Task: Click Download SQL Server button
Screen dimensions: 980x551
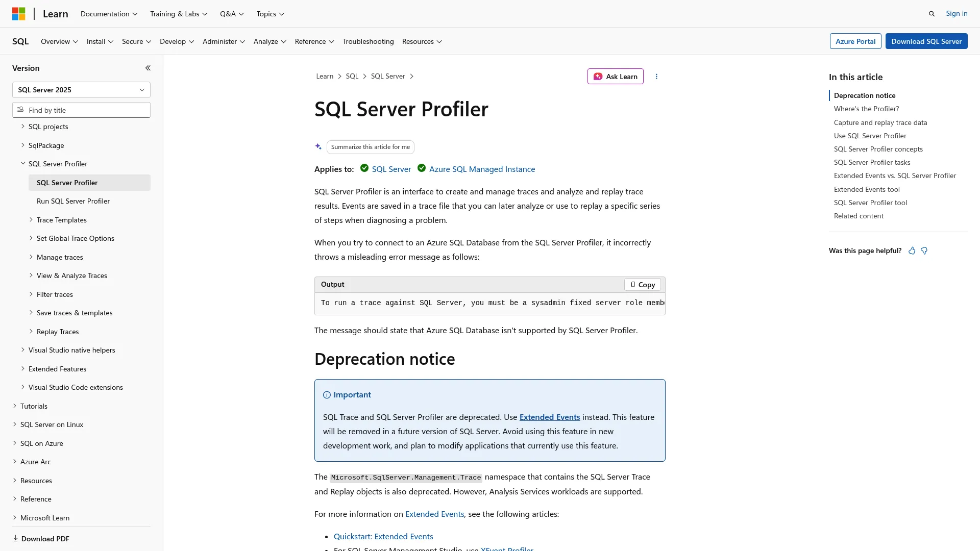Action: 926,41
